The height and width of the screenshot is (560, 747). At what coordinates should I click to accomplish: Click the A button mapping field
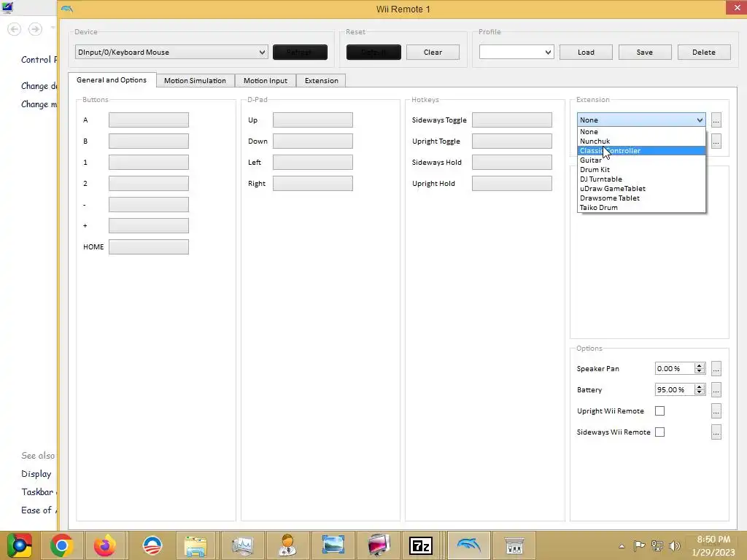[149, 120]
